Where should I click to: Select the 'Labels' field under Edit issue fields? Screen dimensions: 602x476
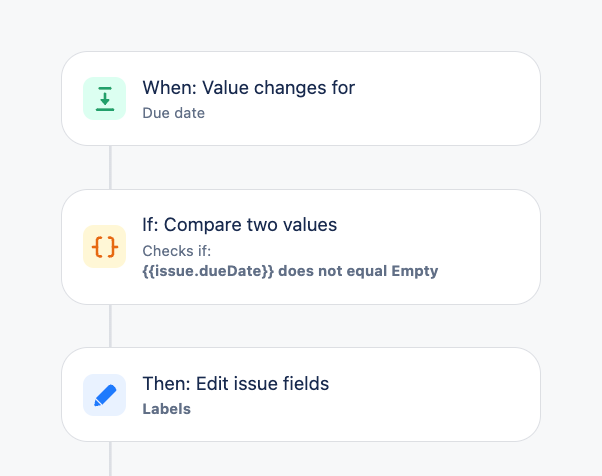167,409
